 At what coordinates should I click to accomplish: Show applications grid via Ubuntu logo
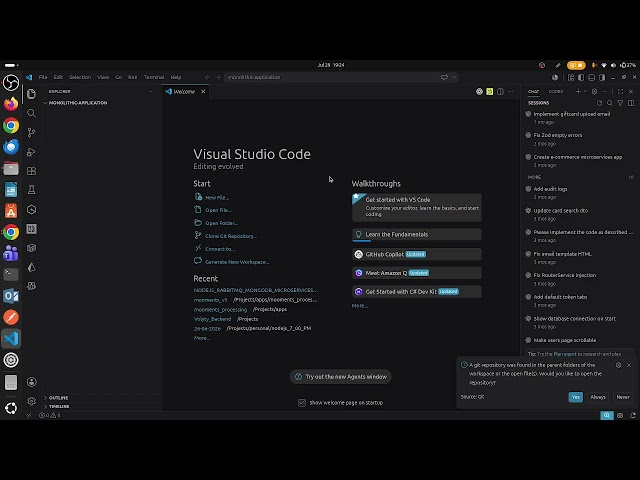(11, 408)
